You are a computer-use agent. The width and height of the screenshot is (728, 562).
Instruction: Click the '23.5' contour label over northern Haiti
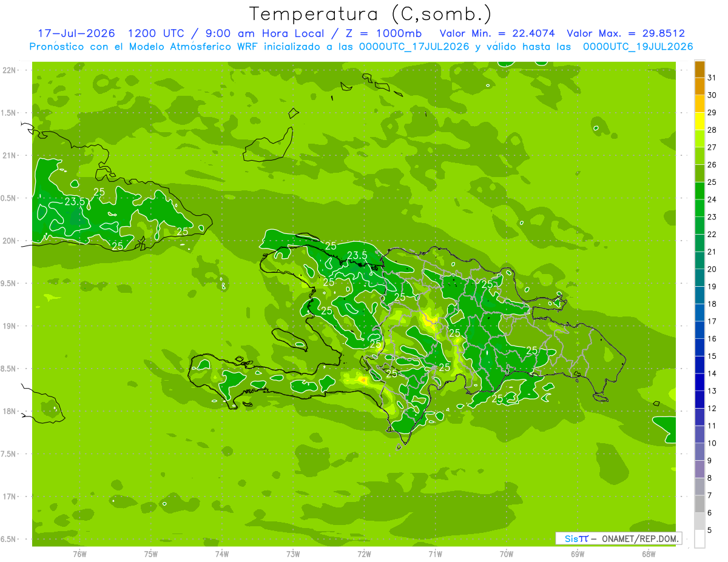pyautogui.click(x=357, y=255)
